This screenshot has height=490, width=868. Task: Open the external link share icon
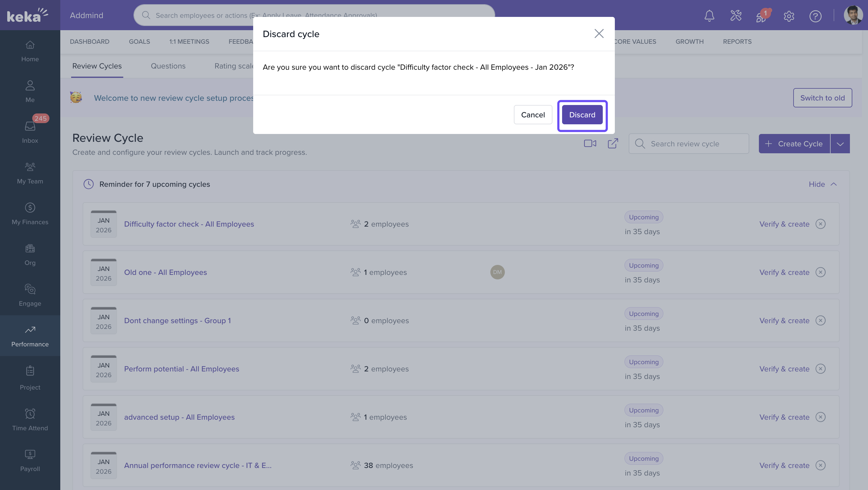tap(613, 144)
